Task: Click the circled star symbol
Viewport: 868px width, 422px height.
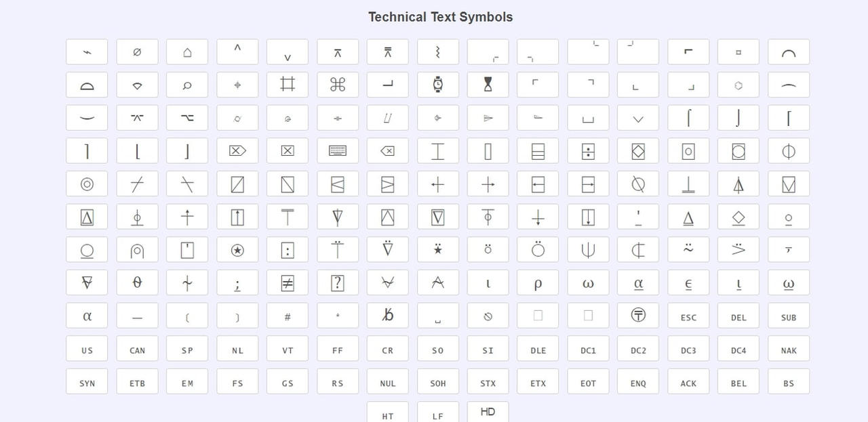Action: coord(237,249)
